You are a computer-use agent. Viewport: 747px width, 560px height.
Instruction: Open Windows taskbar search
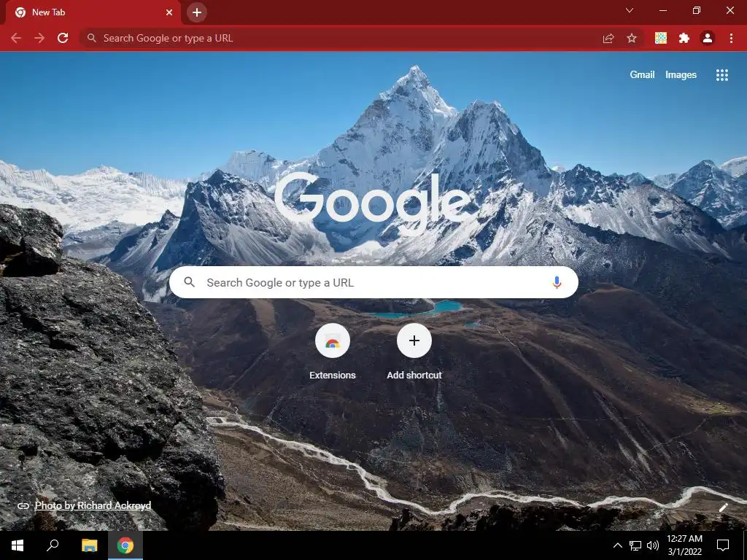(53, 545)
